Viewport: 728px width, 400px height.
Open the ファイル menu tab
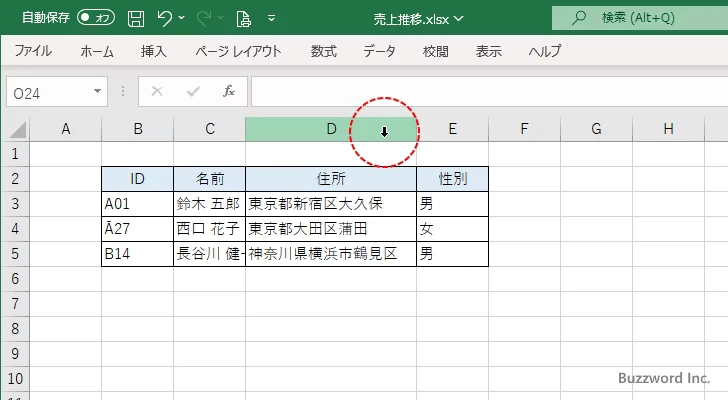(33, 52)
